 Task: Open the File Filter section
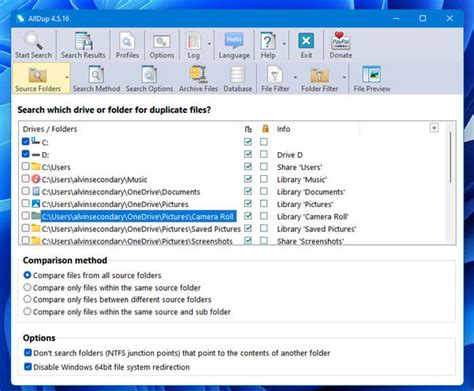(275, 79)
